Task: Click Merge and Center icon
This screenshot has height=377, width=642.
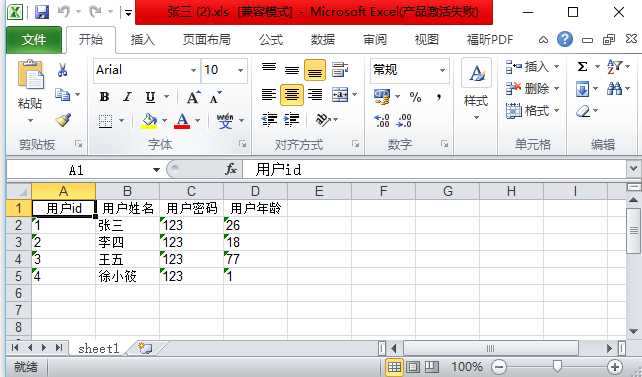Action: click(x=340, y=95)
